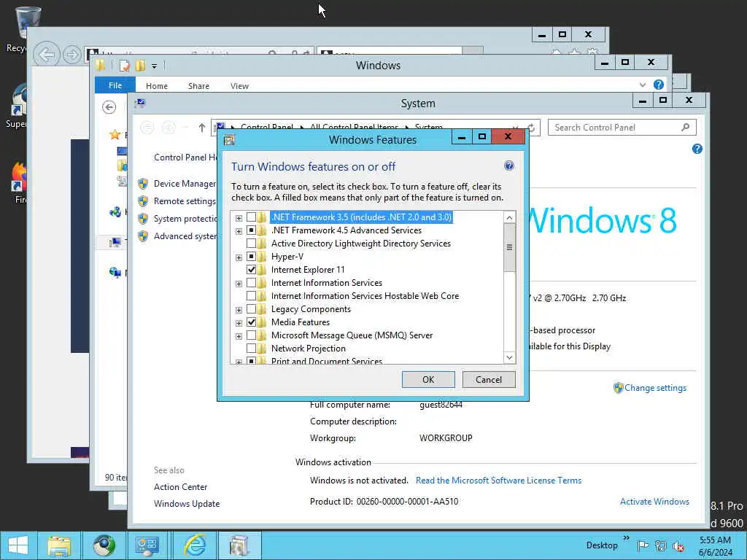The image size is (747, 560).
Task: Open Quick Access Toolbar dropdown arrow
Action: tap(155, 66)
